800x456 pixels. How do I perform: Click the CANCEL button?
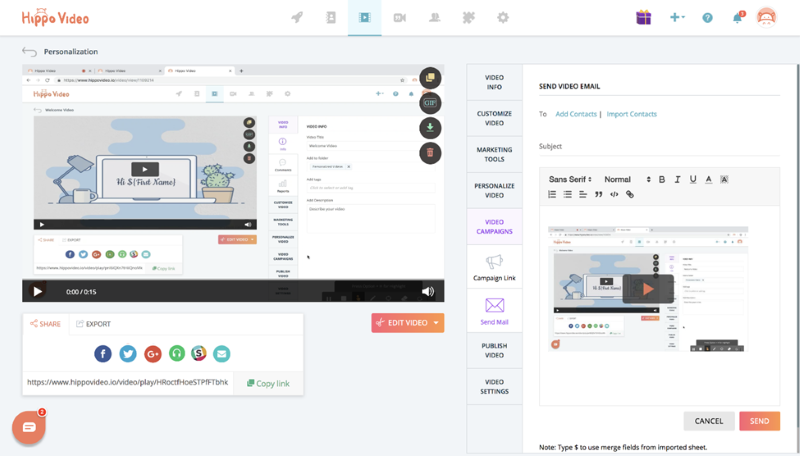point(709,421)
